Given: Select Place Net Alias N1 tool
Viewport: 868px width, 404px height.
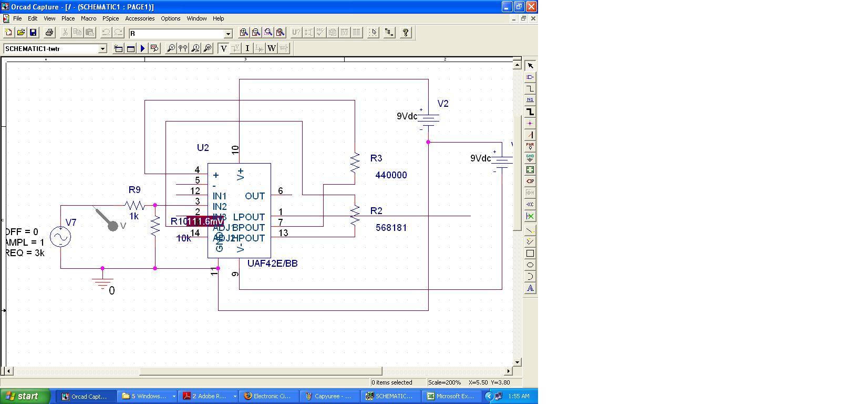Looking at the screenshot, I should pos(530,100).
